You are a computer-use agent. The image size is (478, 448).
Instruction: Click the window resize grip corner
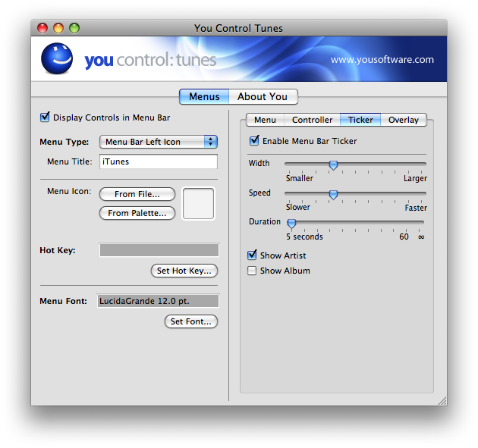pyautogui.click(x=442, y=401)
